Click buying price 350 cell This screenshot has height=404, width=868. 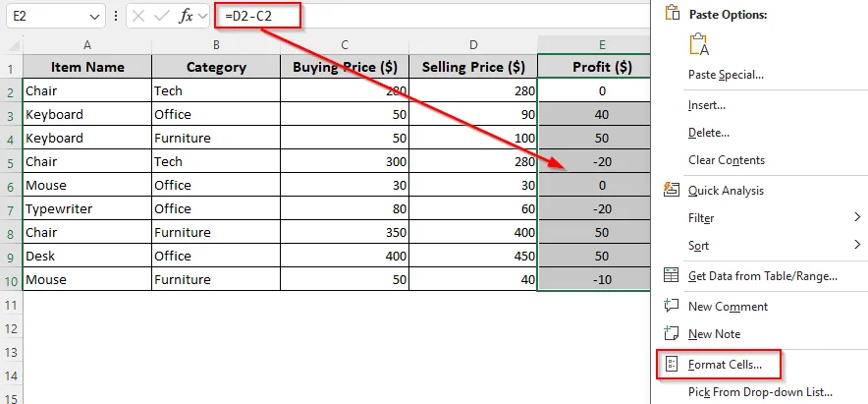[345, 232]
